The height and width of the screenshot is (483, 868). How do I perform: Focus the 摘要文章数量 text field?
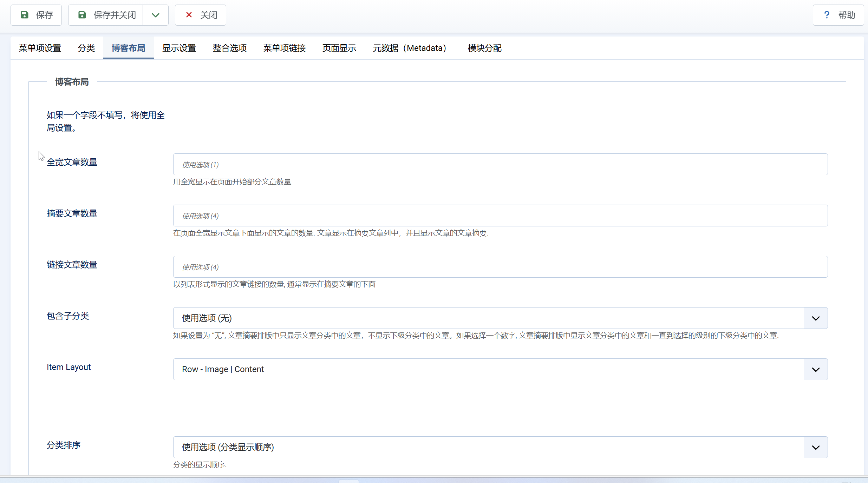[500, 216]
